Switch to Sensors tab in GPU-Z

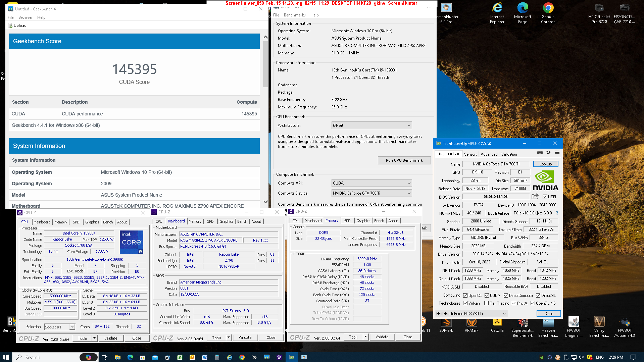pyautogui.click(x=470, y=154)
